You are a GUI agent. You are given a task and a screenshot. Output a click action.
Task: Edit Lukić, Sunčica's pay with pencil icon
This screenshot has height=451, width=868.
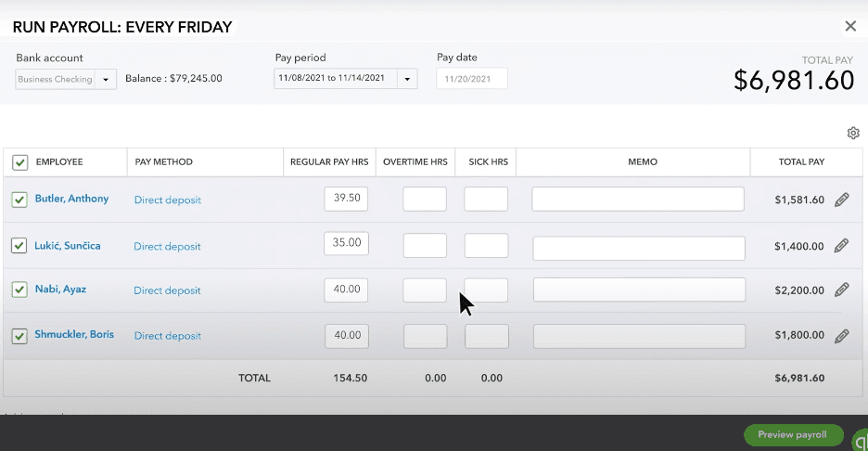pyautogui.click(x=841, y=245)
